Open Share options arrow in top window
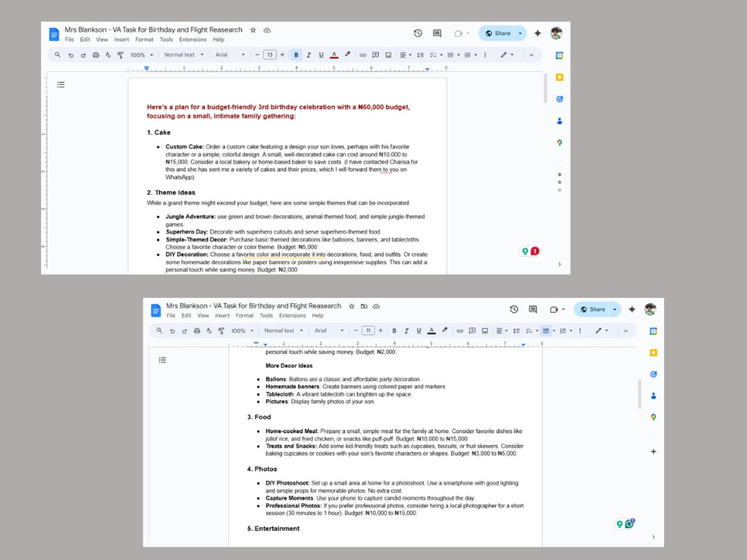This screenshot has width=747, height=560. [520, 34]
